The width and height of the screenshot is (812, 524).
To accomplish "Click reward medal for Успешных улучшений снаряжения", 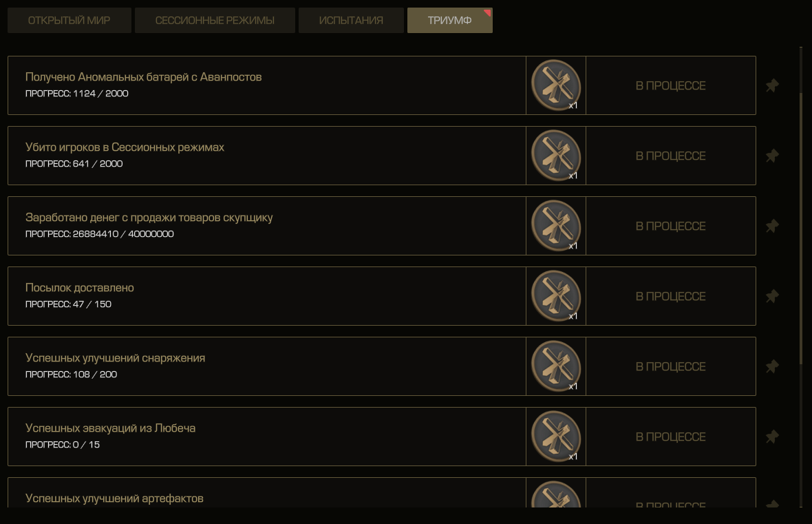I will coord(555,366).
